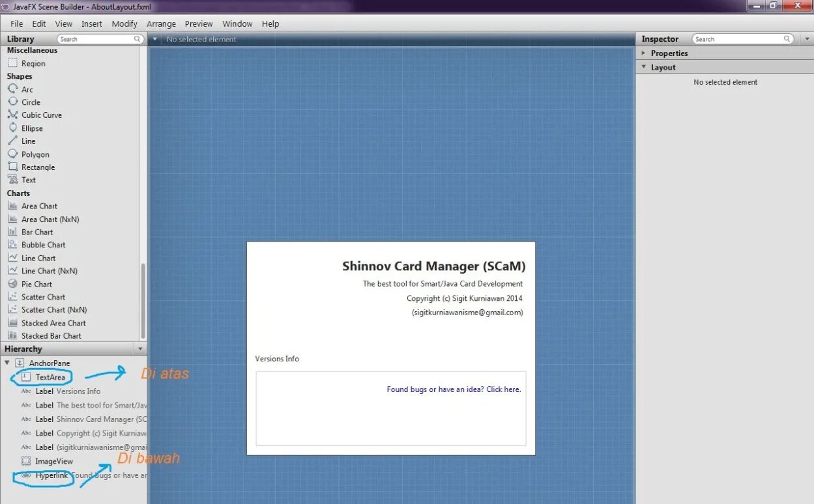Expand the Properties section in Inspector

[643, 53]
